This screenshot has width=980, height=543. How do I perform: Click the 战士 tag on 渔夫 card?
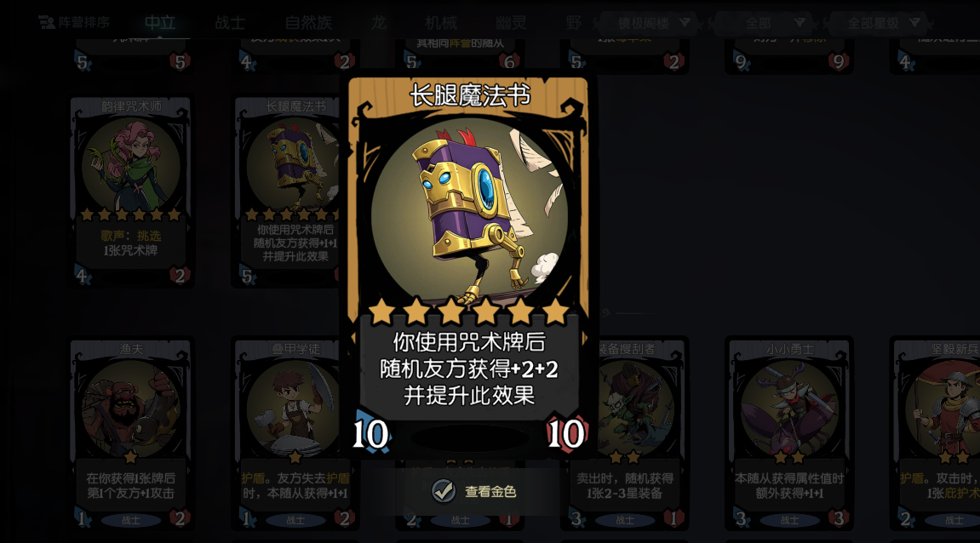coord(130,520)
